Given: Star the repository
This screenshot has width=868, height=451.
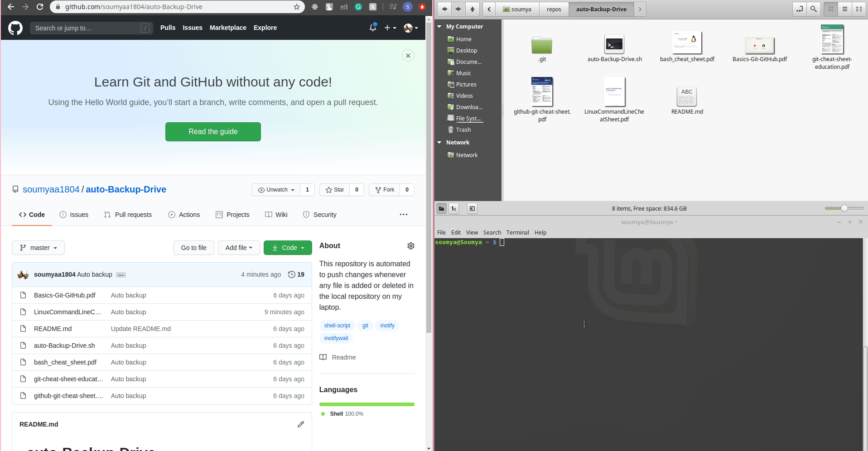Looking at the screenshot, I should (335, 190).
